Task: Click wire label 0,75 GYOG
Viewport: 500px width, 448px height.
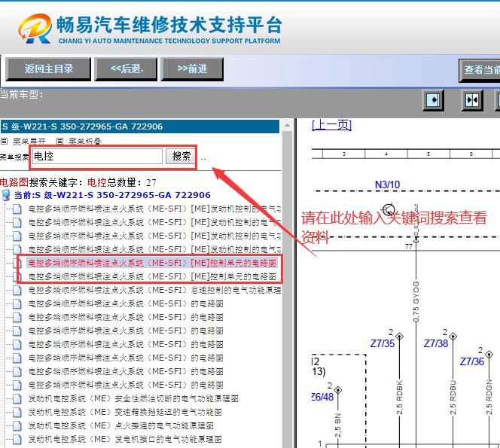Action: tap(416, 301)
